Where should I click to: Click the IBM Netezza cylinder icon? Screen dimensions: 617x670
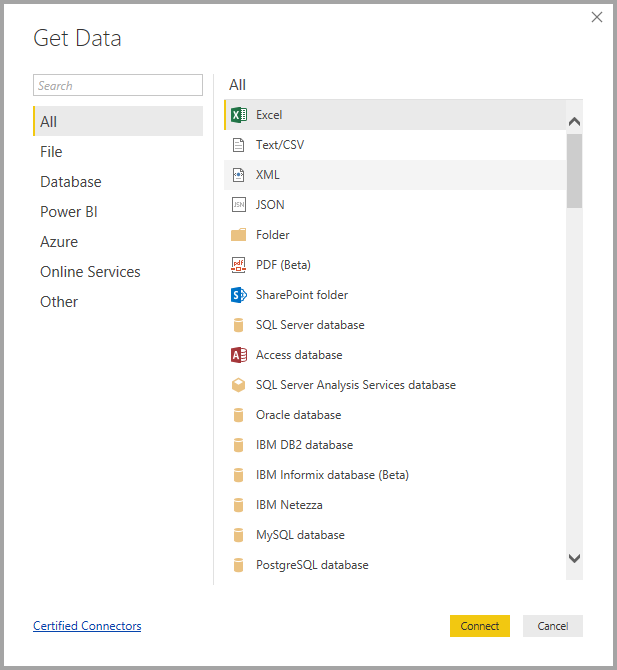tap(238, 505)
